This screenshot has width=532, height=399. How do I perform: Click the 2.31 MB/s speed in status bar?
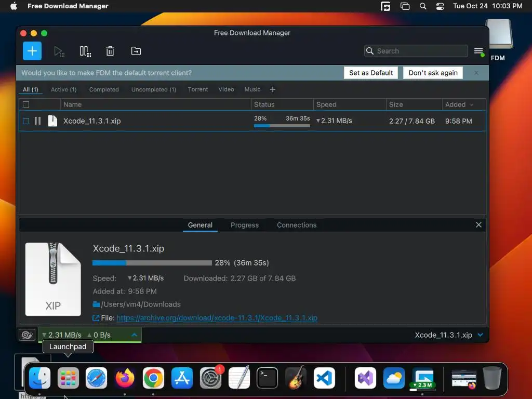point(62,335)
